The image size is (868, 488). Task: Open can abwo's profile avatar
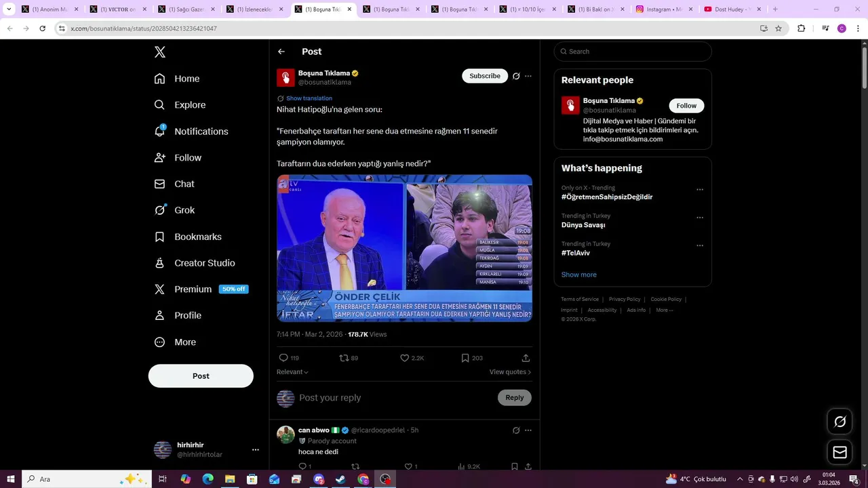pyautogui.click(x=285, y=434)
